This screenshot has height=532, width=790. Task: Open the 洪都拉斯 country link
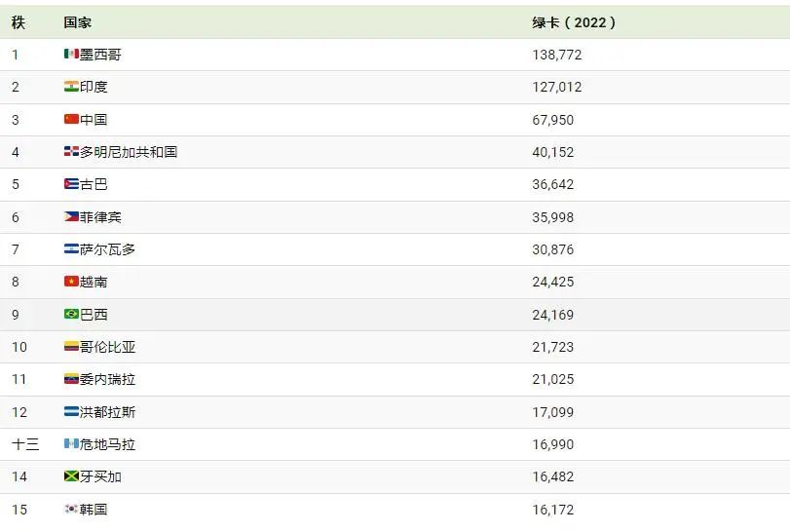click(107, 412)
